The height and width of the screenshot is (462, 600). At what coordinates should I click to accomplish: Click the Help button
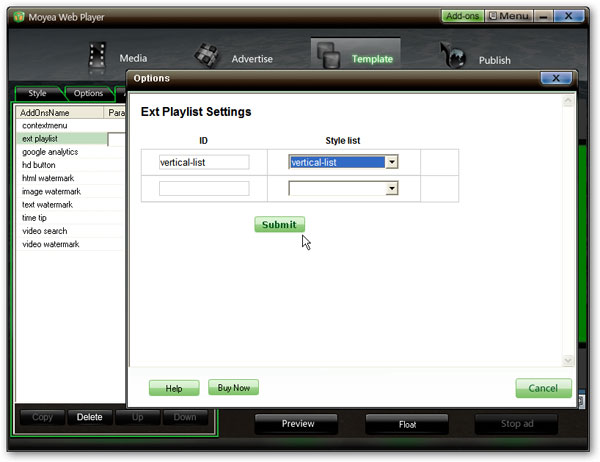[174, 389]
